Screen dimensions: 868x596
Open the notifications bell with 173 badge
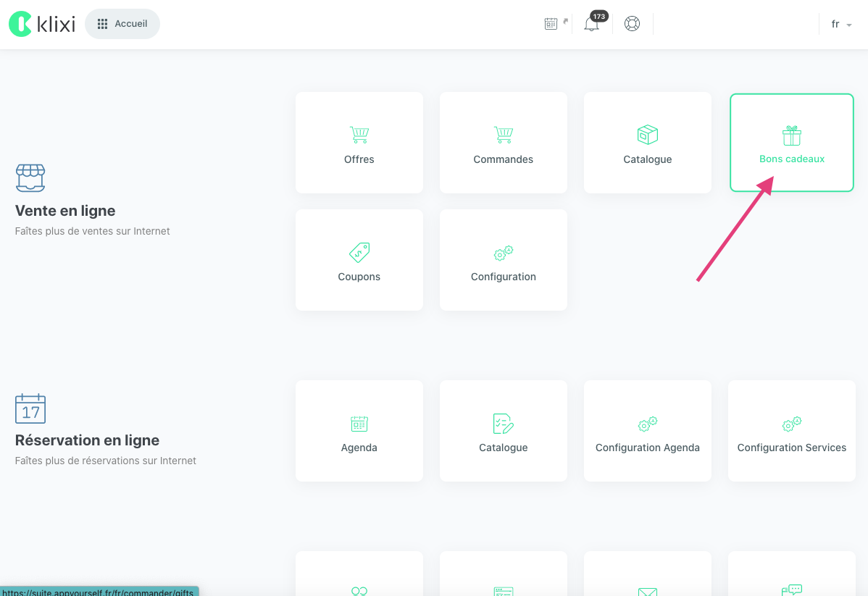[592, 24]
